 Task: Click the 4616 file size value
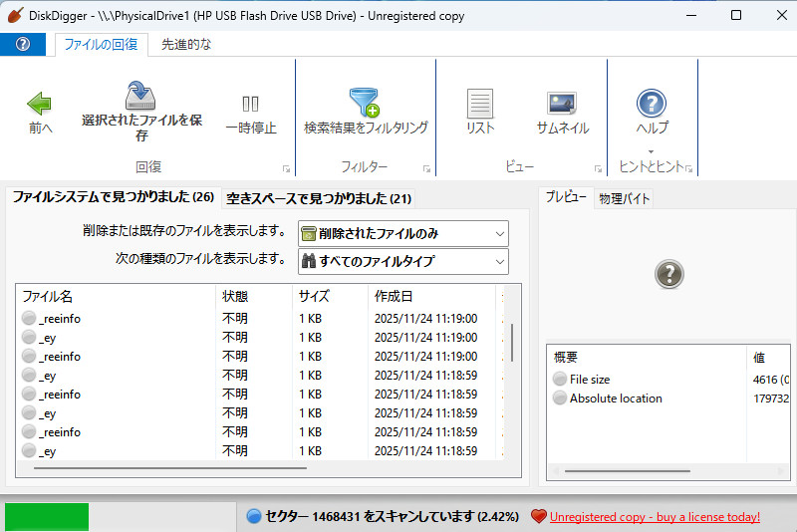pyautogui.click(x=770, y=380)
